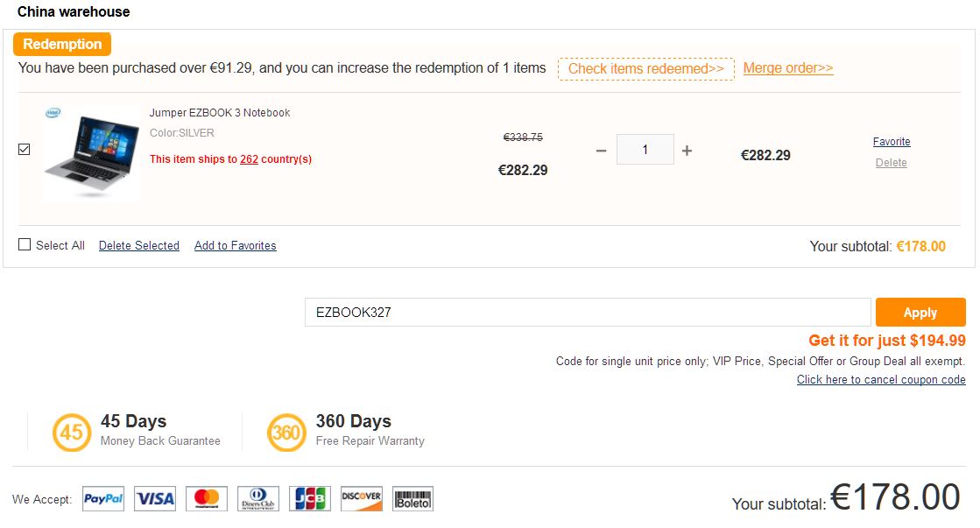Click the 360 Days warranty badge
The width and height of the screenshot is (980, 528).
click(x=286, y=433)
